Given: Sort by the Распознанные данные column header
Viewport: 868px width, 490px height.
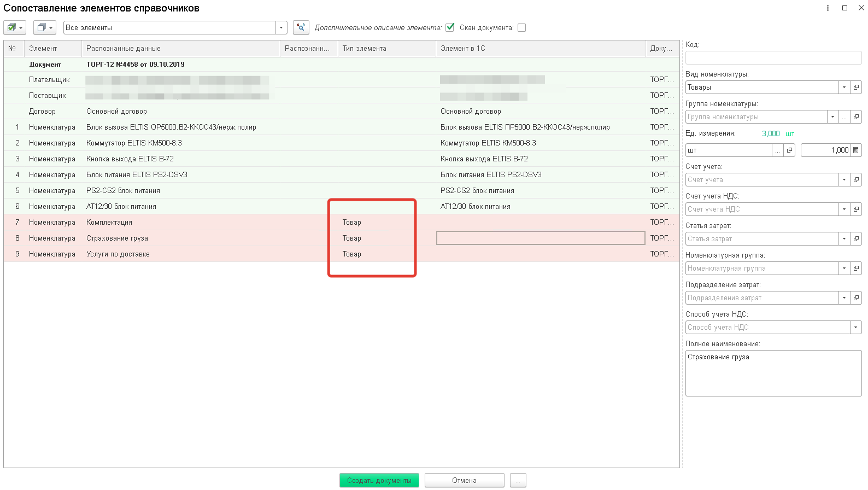Looking at the screenshot, I should click(180, 48).
